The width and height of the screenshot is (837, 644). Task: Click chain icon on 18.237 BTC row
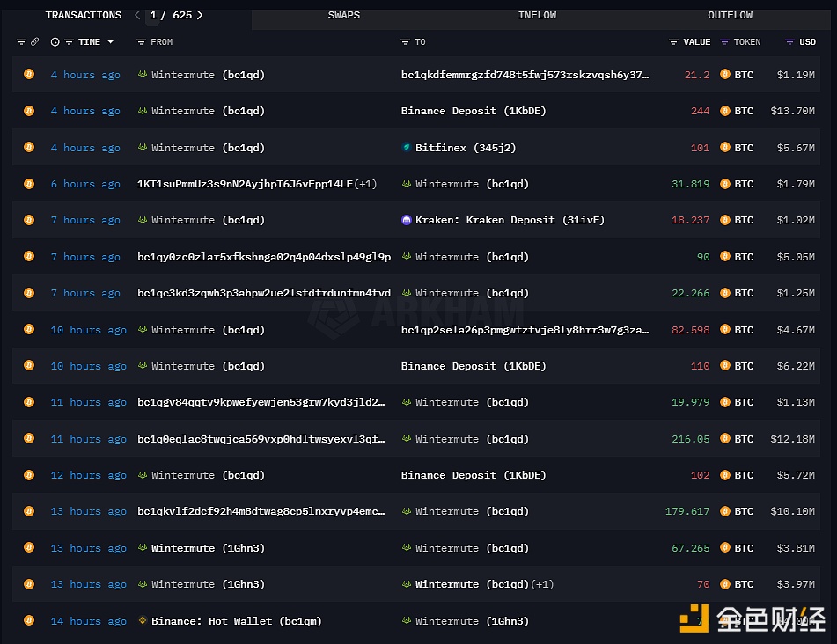tap(29, 220)
